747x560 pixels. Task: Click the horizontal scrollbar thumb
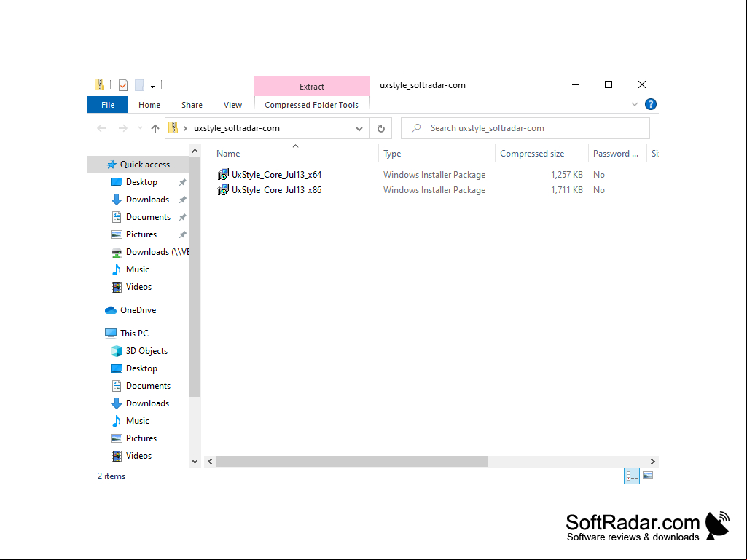tap(352, 462)
